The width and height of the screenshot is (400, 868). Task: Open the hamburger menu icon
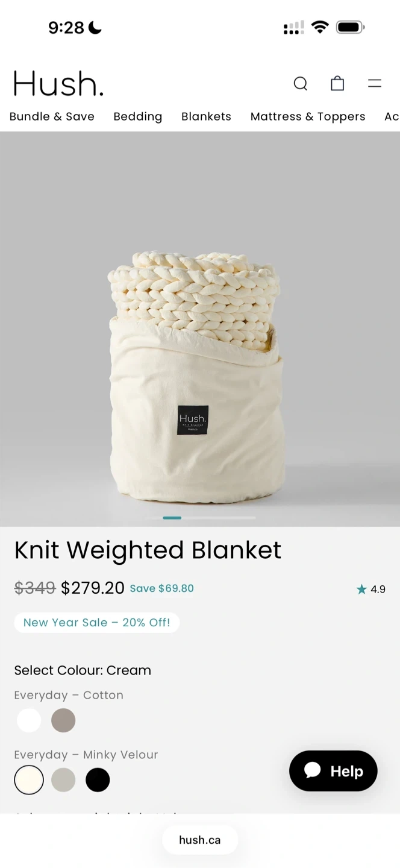tap(375, 83)
